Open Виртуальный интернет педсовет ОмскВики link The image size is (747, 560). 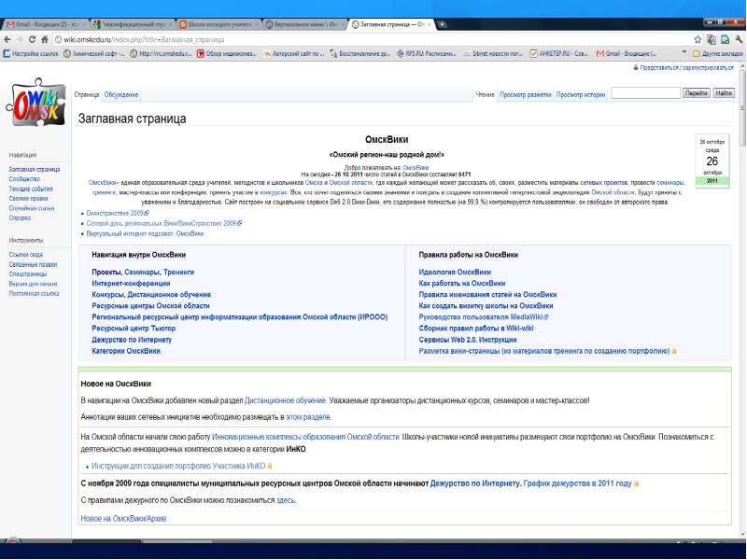(x=145, y=234)
